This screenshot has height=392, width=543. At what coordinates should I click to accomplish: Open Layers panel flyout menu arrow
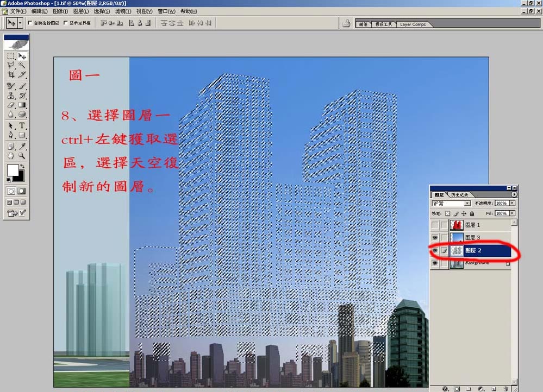(x=514, y=194)
